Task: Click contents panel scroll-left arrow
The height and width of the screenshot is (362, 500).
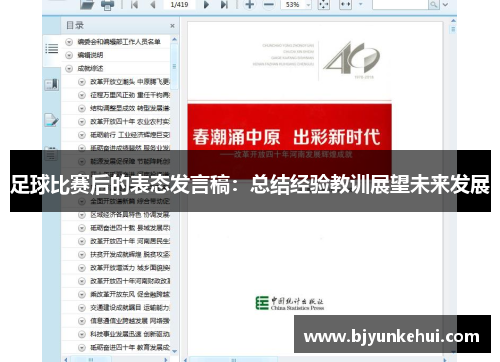Action: tap(66, 360)
